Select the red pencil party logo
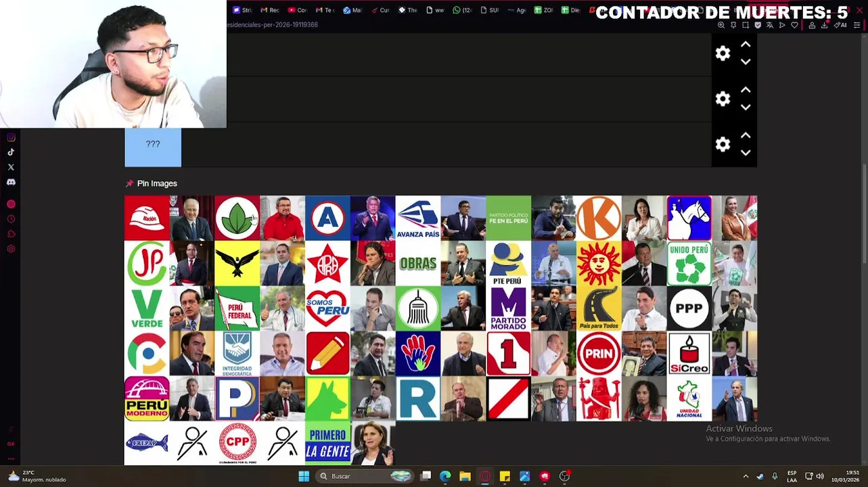 pyautogui.click(x=327, y=354)
